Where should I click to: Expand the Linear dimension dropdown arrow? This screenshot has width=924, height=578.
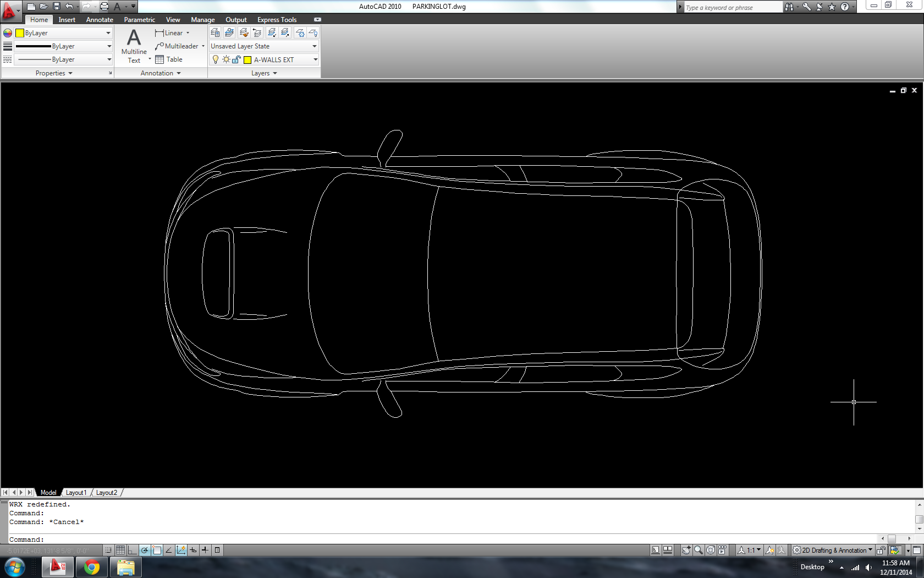[x=188, y=33]
